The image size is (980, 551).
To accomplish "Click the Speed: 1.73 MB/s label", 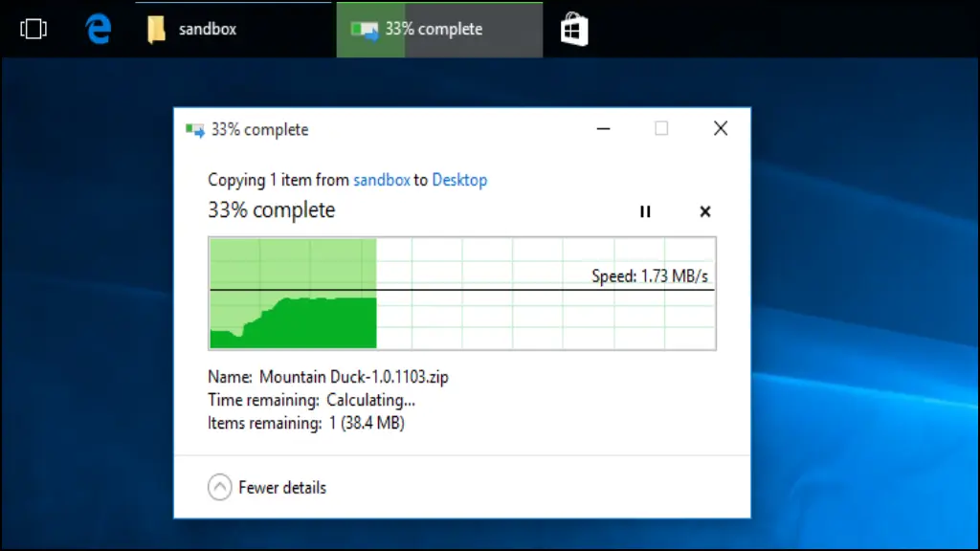I will (650, 276).
